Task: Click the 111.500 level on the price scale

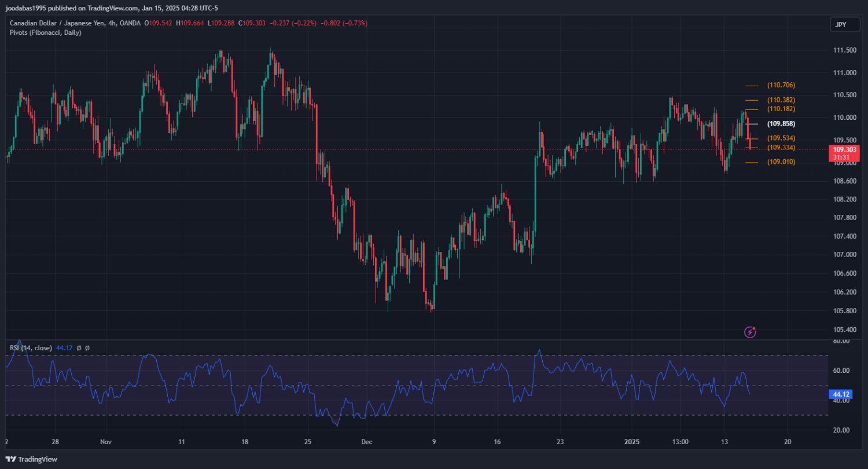Action: point(844,50)
